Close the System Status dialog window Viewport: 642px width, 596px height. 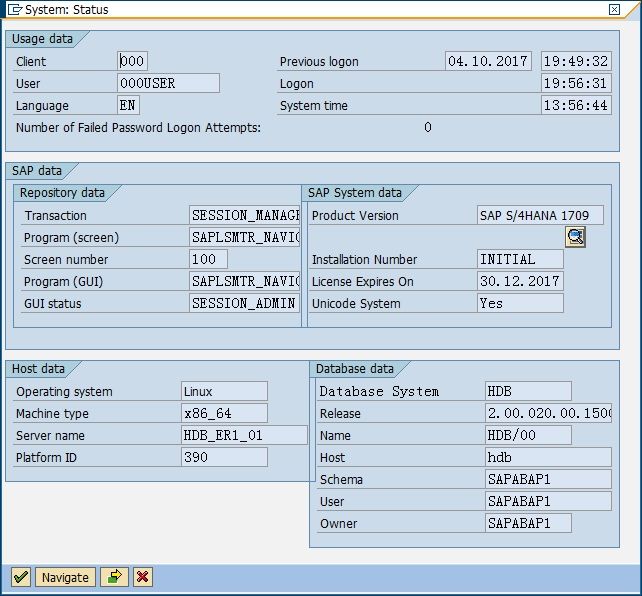click(613, 9)
